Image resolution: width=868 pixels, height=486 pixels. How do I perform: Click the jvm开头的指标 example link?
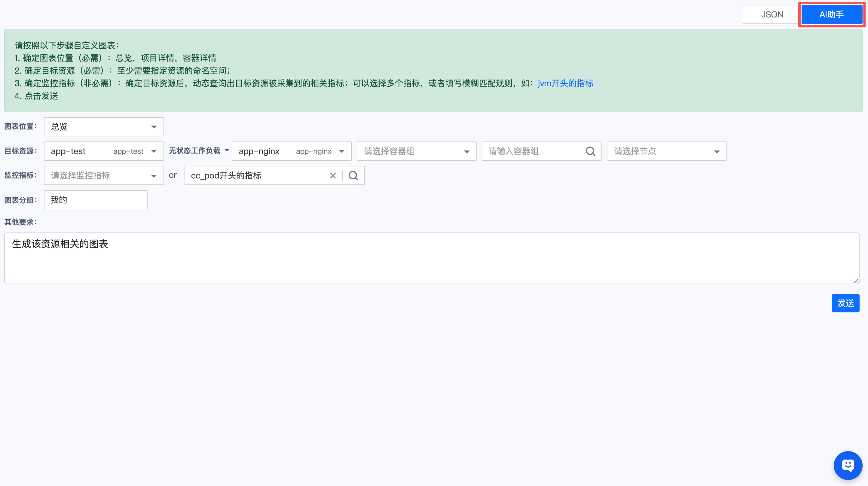click(x=565, y=83)
